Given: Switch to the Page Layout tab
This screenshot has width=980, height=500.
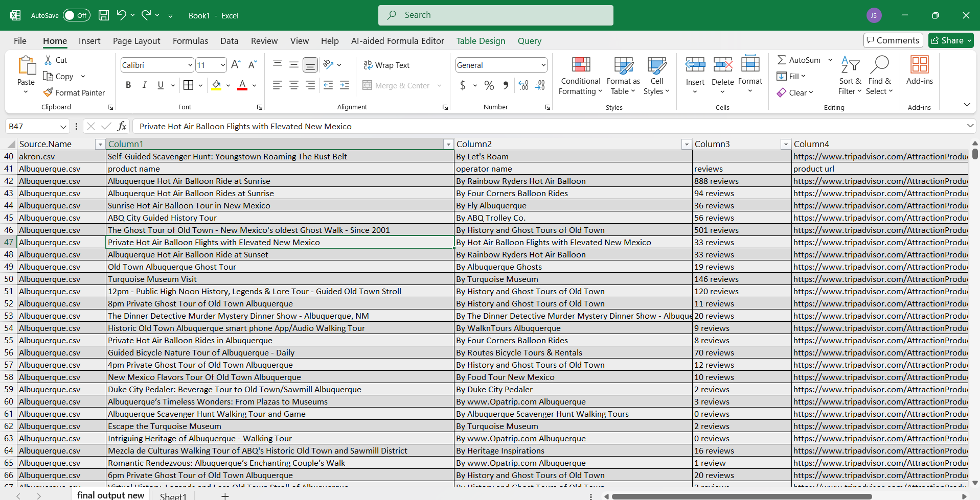Looking at the screenshot, I should pyautogui.click(x=136, y=41).
